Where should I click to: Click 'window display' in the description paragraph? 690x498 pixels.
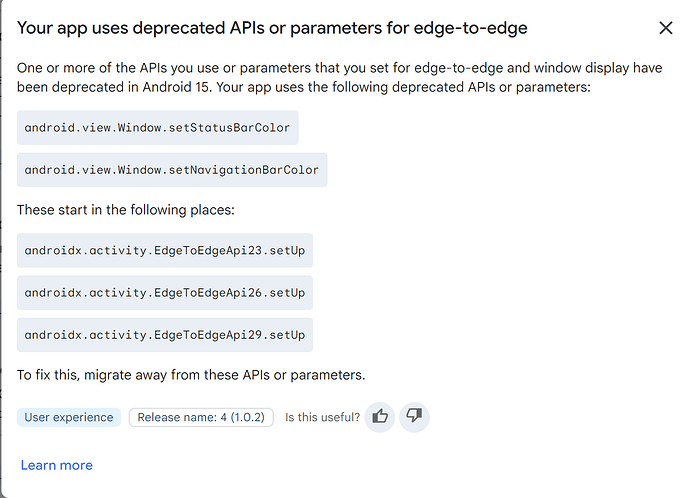(562, 69)
